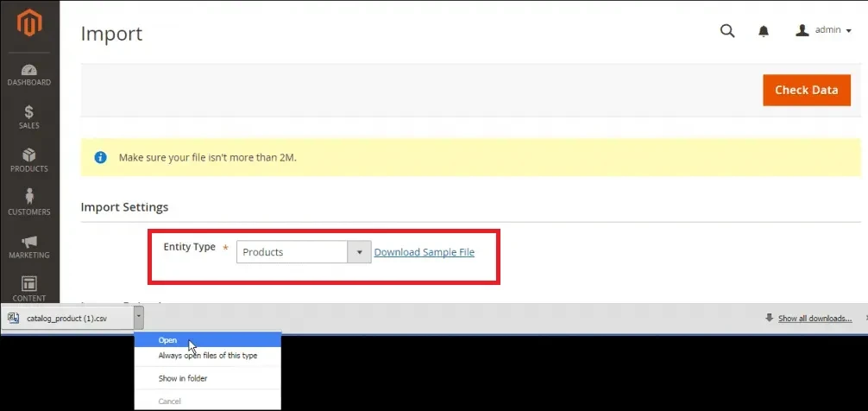868x411 pixels.
Task: Open the Customers sidebar icon
Action: (28, 196)
